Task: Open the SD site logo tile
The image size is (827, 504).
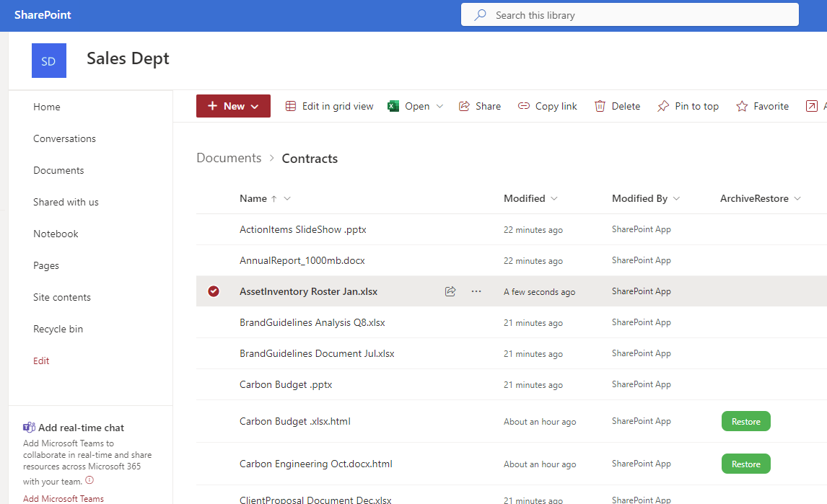Action: pos(49,61)
